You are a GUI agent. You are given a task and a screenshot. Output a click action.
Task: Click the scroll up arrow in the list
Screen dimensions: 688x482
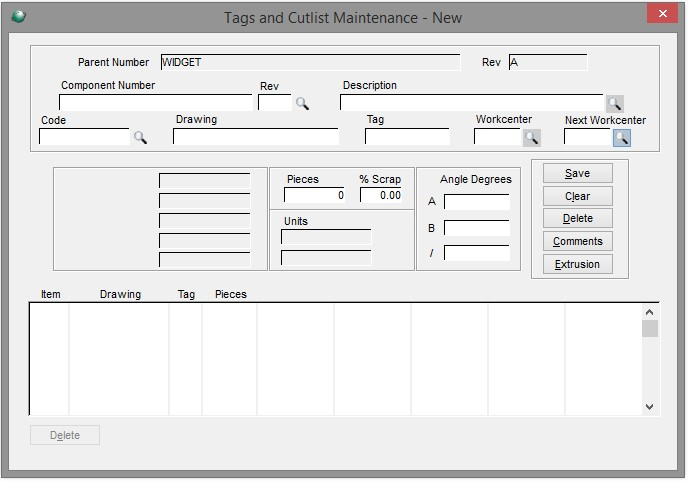click(x=650, y=312)
